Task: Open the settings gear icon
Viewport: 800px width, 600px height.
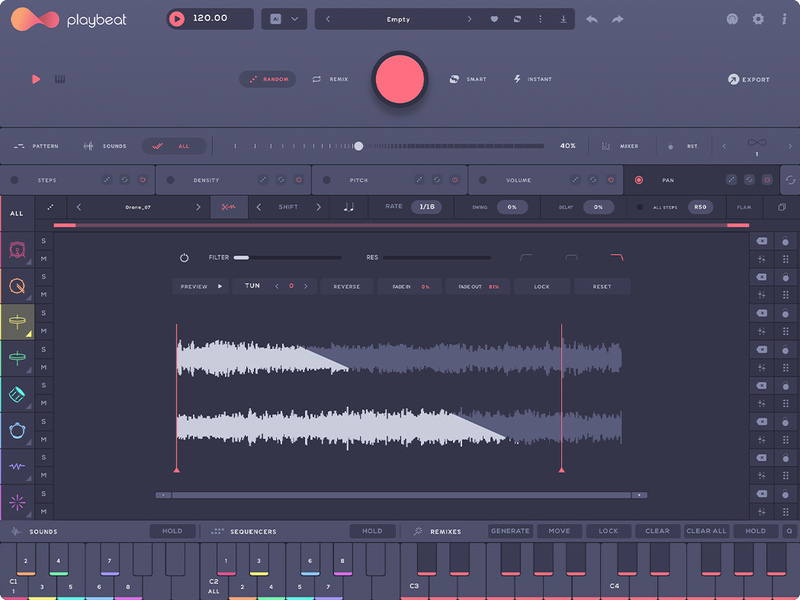Action: click(x=758, y=19)
